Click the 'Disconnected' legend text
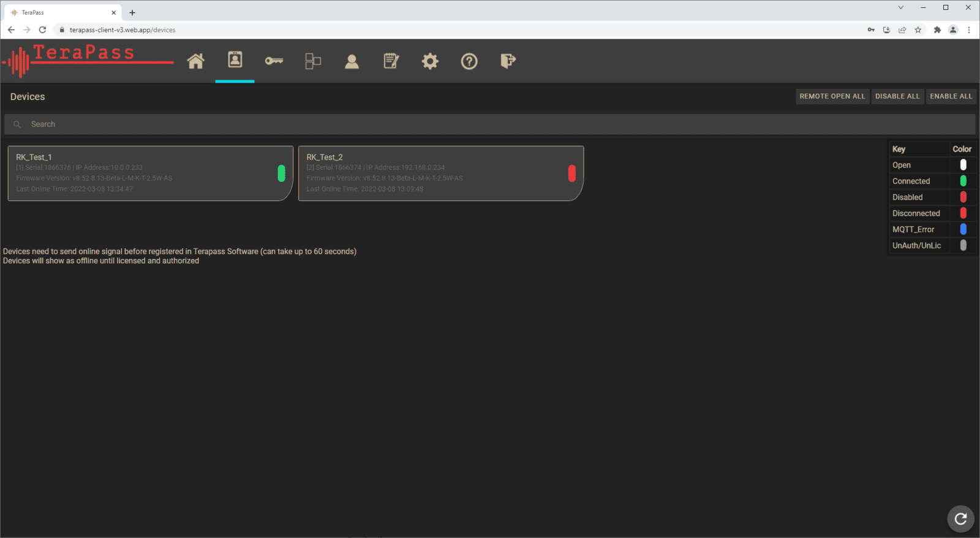 [x=916, y=213]
